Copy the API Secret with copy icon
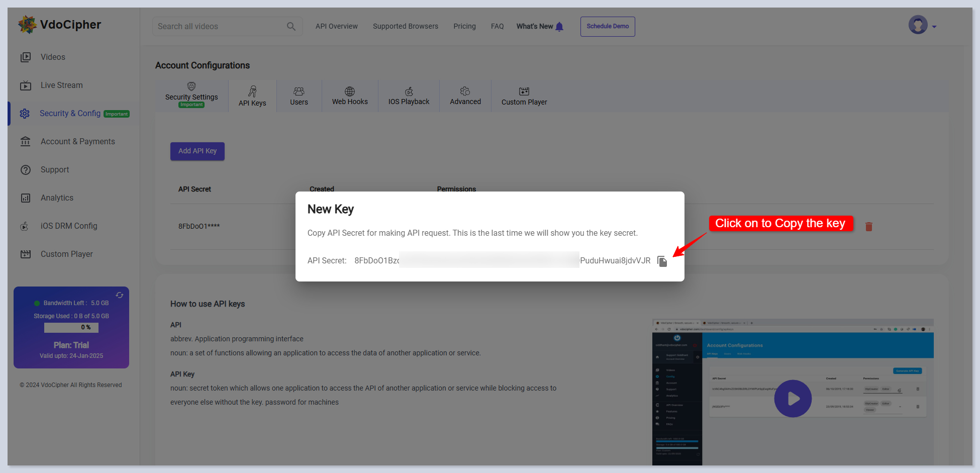This screenshot has width=980, height=473. pos(662,261)
